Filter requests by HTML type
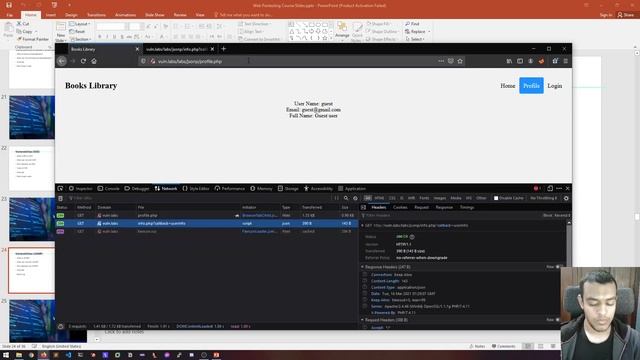The width and height of the screenshot is (640, 360). click(x=379, y=198)
